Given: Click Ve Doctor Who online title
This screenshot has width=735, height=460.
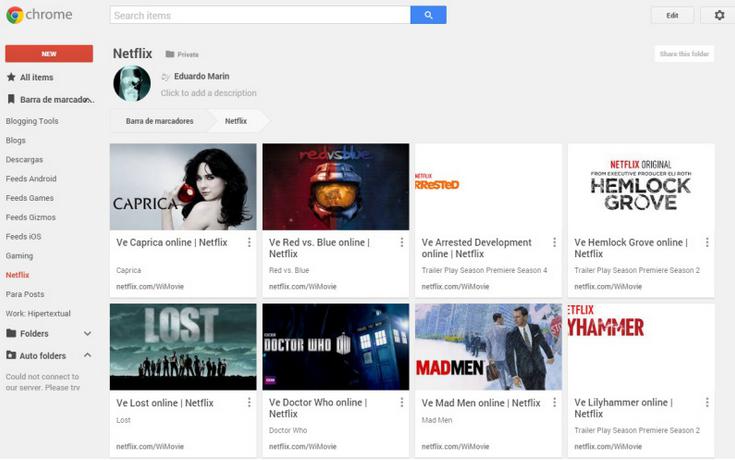Looking at the screenshot, I should [318, 408].
